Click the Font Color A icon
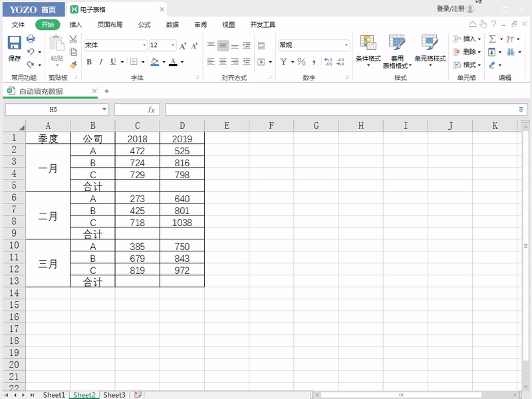This screenshot has width=532, height=399. [x=173, y=62]
